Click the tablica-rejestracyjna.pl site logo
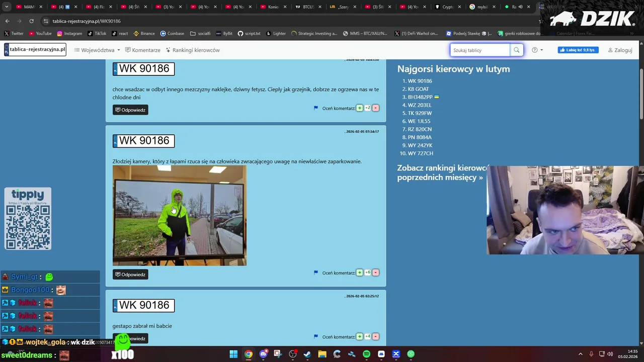 point(35,49)
